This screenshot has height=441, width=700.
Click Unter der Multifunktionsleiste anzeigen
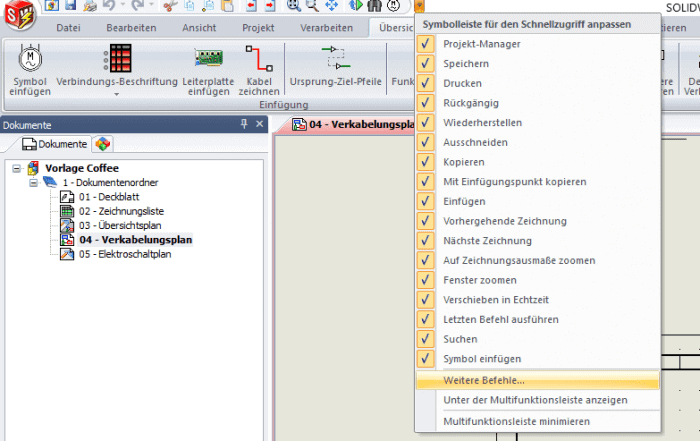[538, 400]
